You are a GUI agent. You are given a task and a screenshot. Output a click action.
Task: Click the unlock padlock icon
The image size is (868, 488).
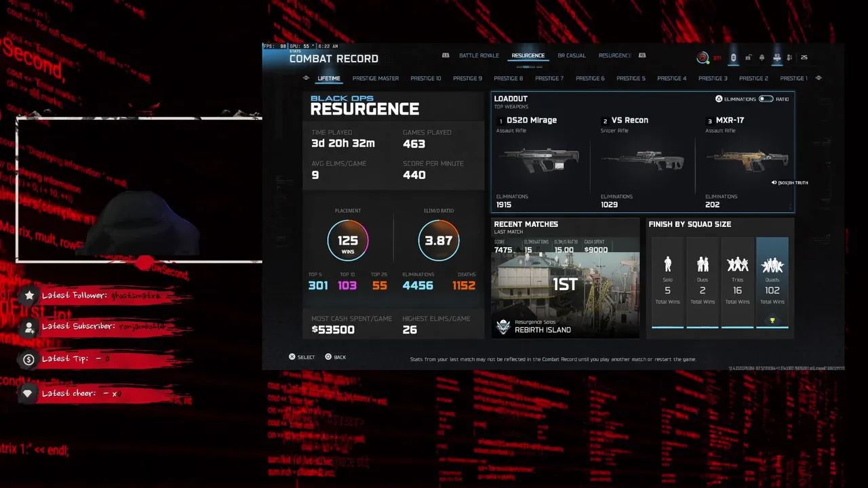748,58
